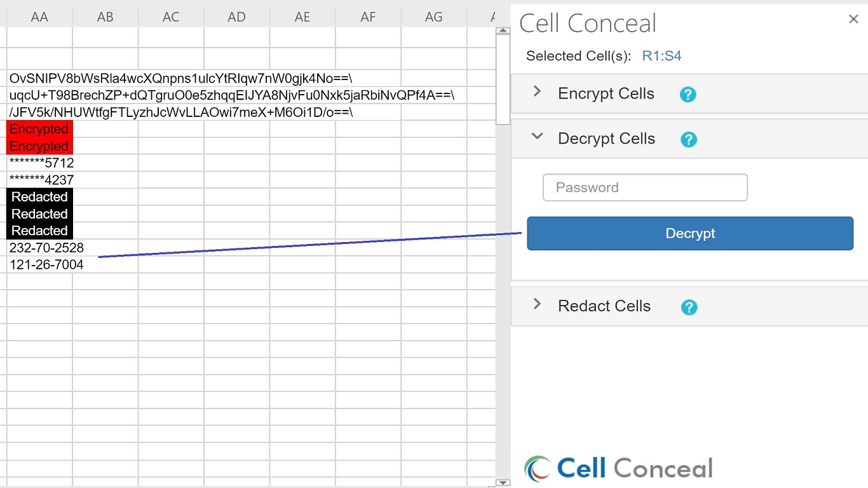Select column header AC
The width and height of the screenshot is (868, 488).
pyautogui.click(x=171, y=17)
